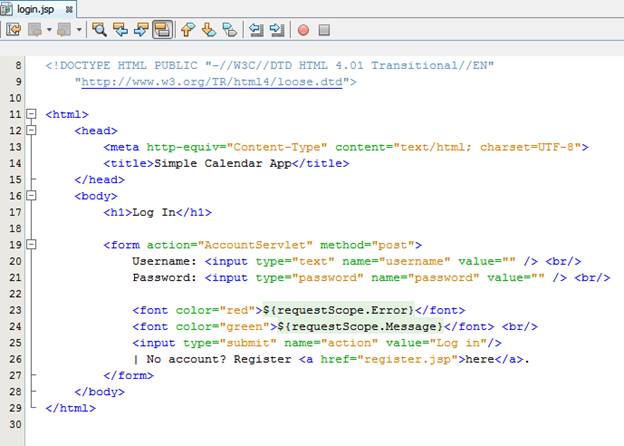Close the login.jsp tab
Viewport: 624px width, 446px height.
tap(69, 10)
